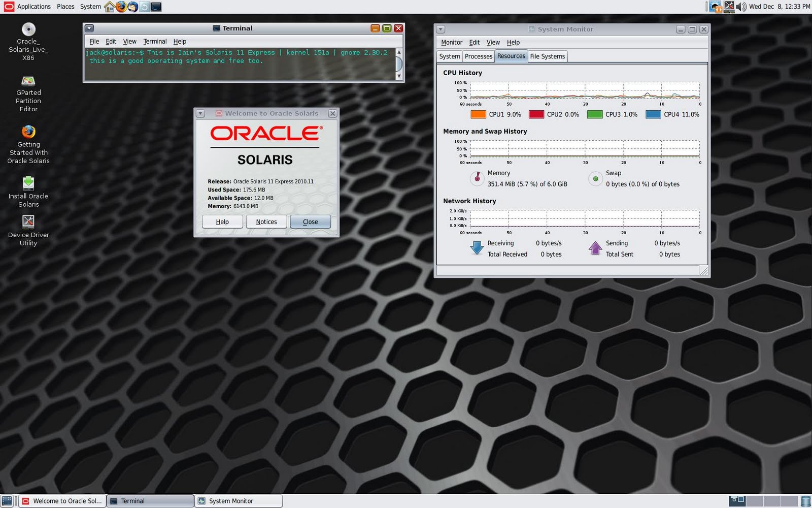Click the Terminal vertical scrollbar thumb
Viewport: 812px width, 508px height.
point(399,64)
